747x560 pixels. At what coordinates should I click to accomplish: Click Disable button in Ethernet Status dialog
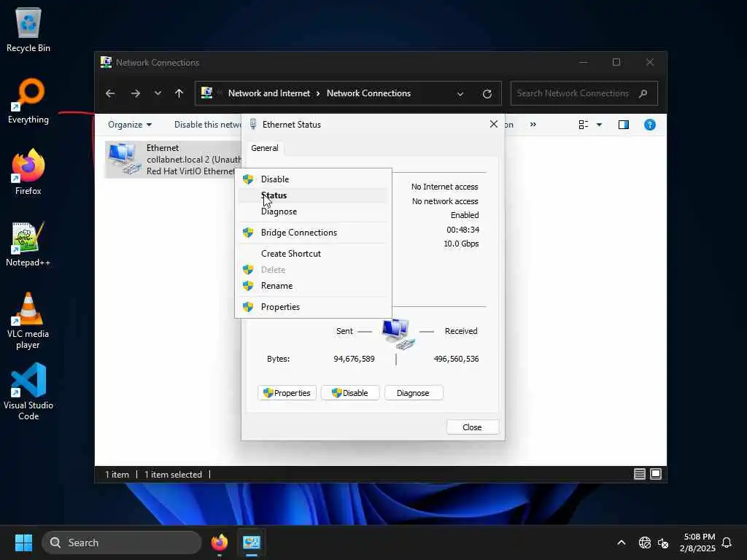click(x=350, y=393)
